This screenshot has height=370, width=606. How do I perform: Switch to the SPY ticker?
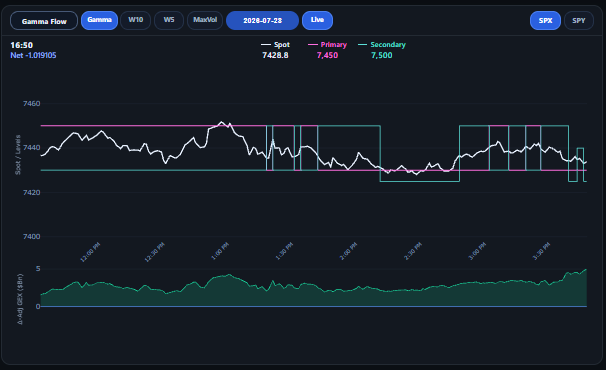pos(579,20)
